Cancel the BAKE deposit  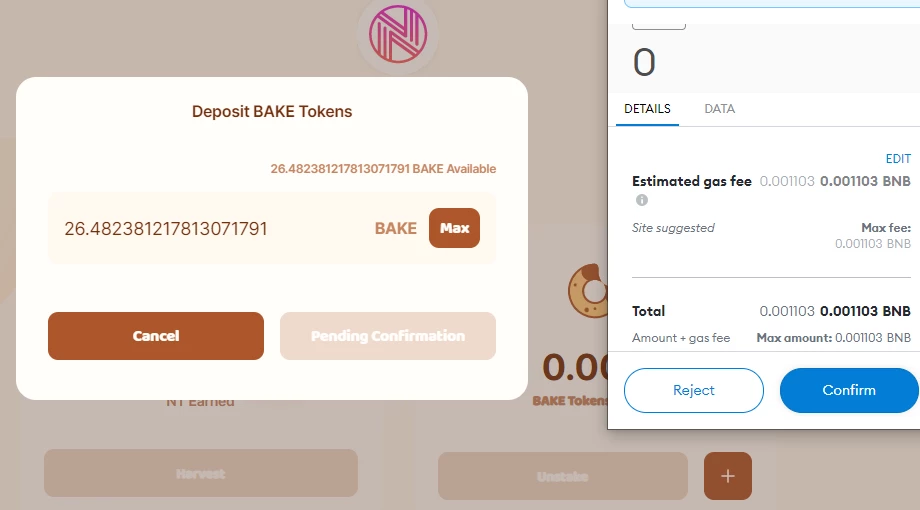point(156,336)
